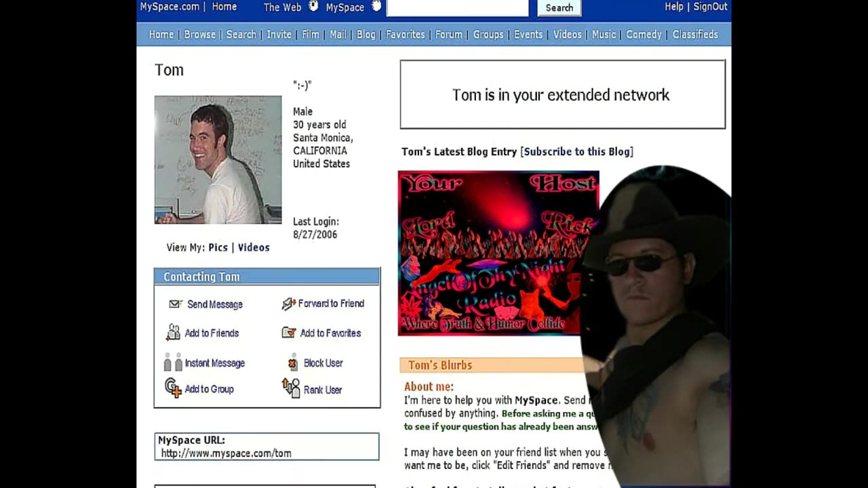Open MySpace.com link in the header
Screen dimensions: 868x488
[170, 7]
